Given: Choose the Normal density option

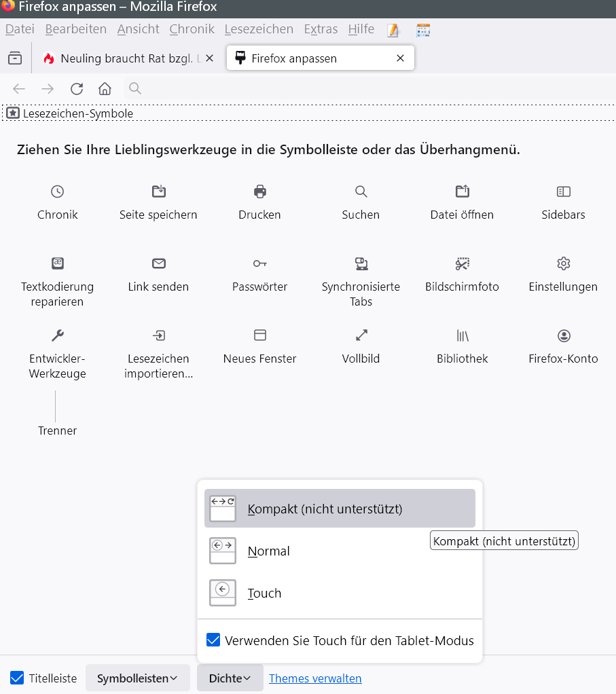Looking at the screenshot, I should [269, 551].
